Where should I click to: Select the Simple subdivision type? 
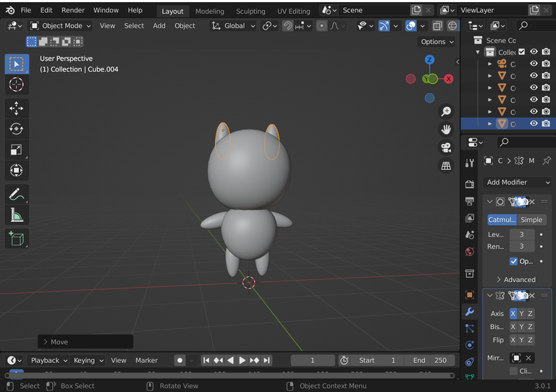(x=531, y=220)
